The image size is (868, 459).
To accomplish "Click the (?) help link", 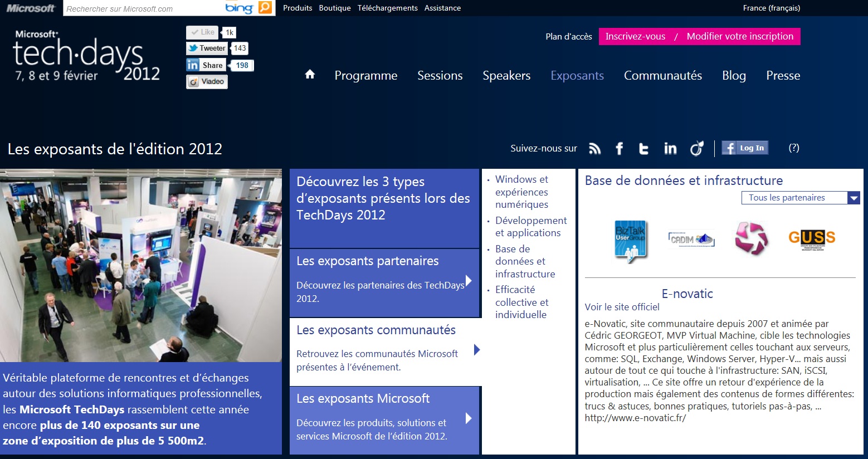I will (794, 148).
